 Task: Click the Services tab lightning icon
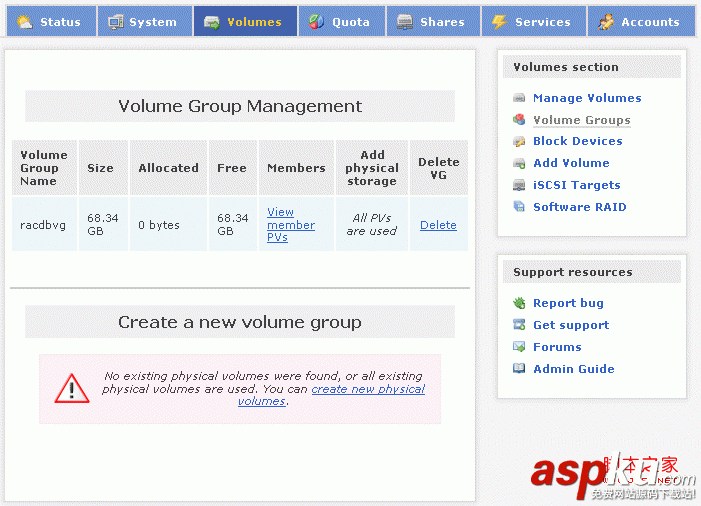[x=499, y=21]
